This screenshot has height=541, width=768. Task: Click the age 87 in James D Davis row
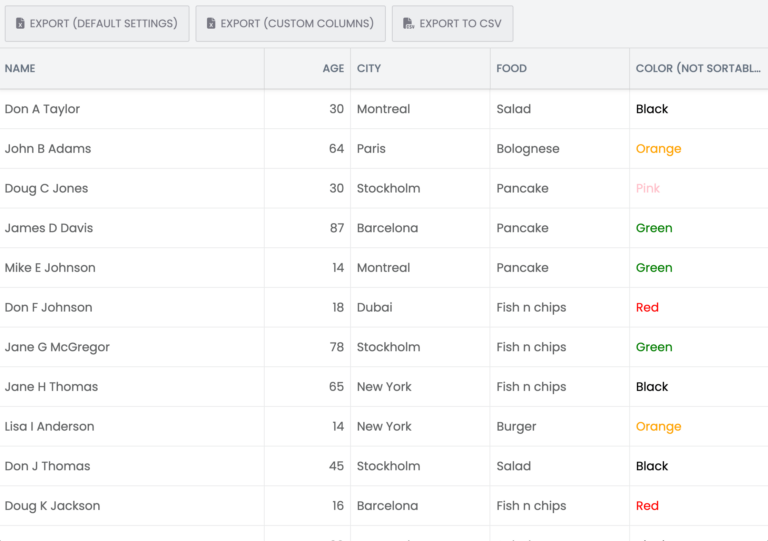click(336, 228)
